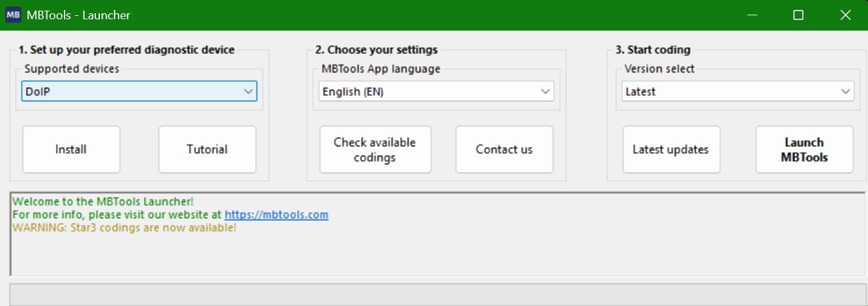Click the Star3 codings warning message line
This screenshot has width=868, height=306.
click(x=125, y=228)
